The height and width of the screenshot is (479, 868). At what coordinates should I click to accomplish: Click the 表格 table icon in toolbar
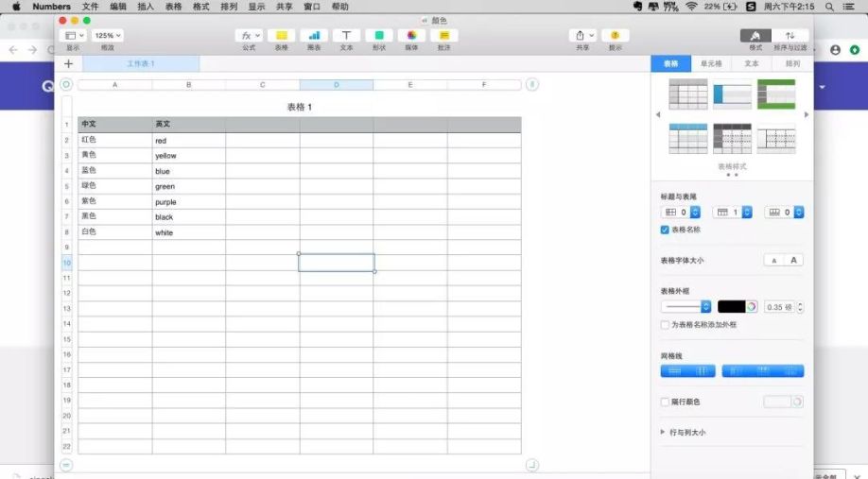[x=281, y=35]
